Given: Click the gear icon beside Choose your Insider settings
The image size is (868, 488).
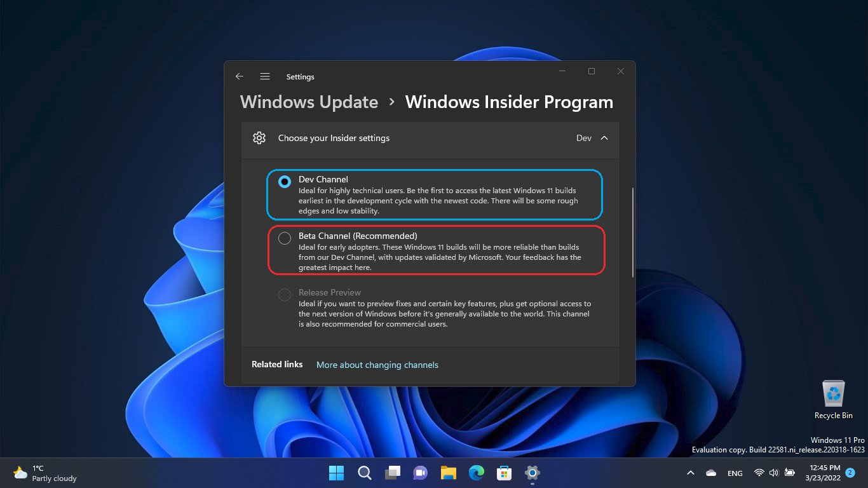Looking at the screenshot, I should (259, 138).
